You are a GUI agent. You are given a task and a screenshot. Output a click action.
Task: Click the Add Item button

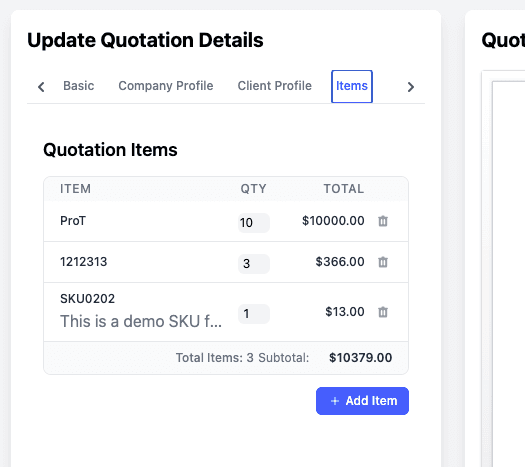point(362,401)
